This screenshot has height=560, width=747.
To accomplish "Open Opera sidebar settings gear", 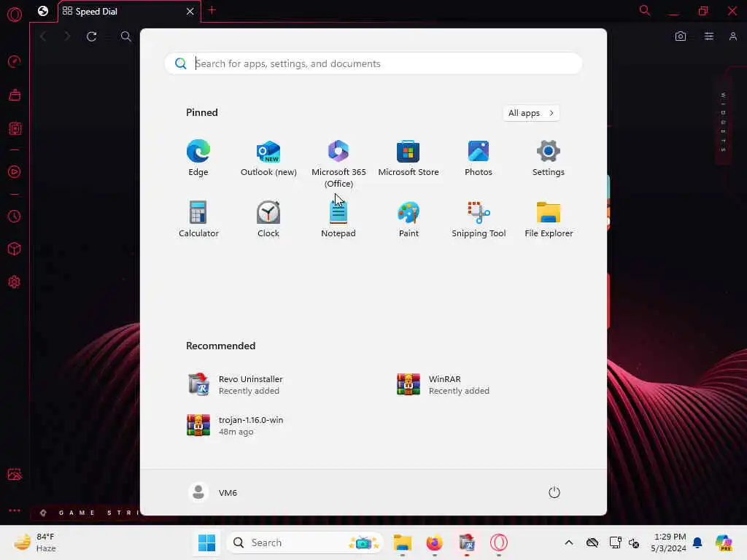I will [15, 282].
